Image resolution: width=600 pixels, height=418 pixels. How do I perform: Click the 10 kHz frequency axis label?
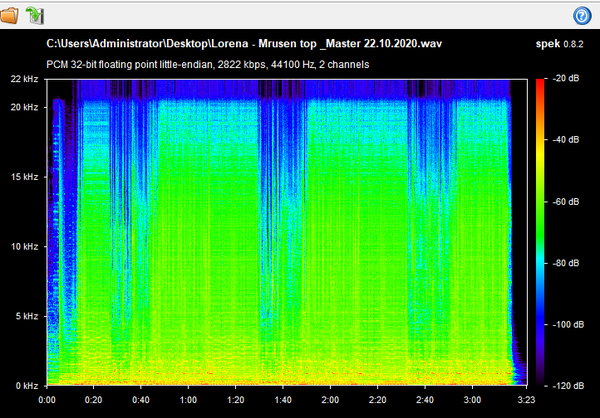click(x=24, y=247)
